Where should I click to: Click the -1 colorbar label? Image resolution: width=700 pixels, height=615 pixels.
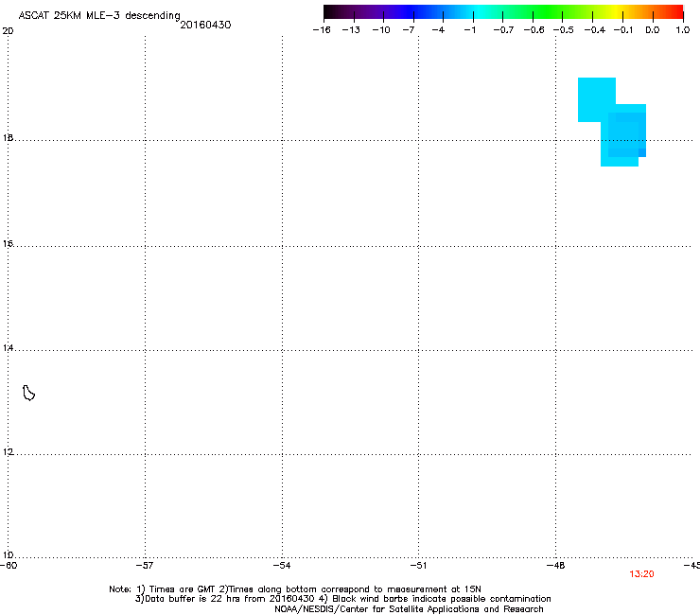(x=469, y=30)
